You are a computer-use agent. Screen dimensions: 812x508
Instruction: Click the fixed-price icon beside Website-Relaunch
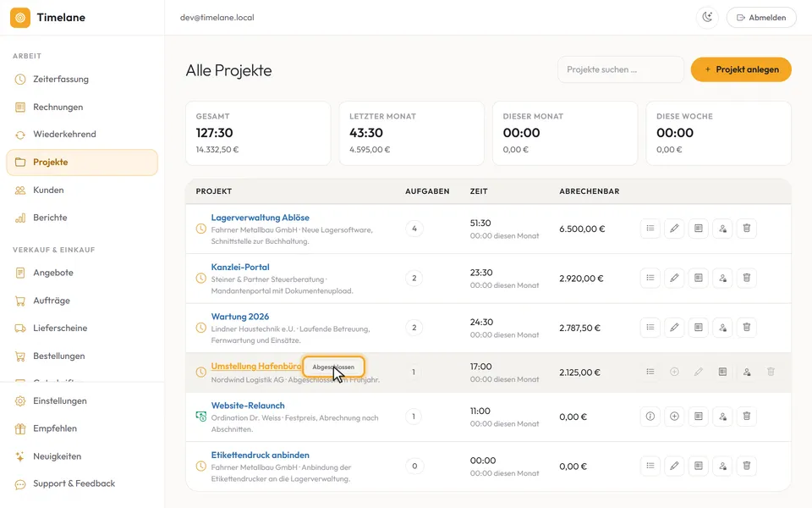coord(201,417)
